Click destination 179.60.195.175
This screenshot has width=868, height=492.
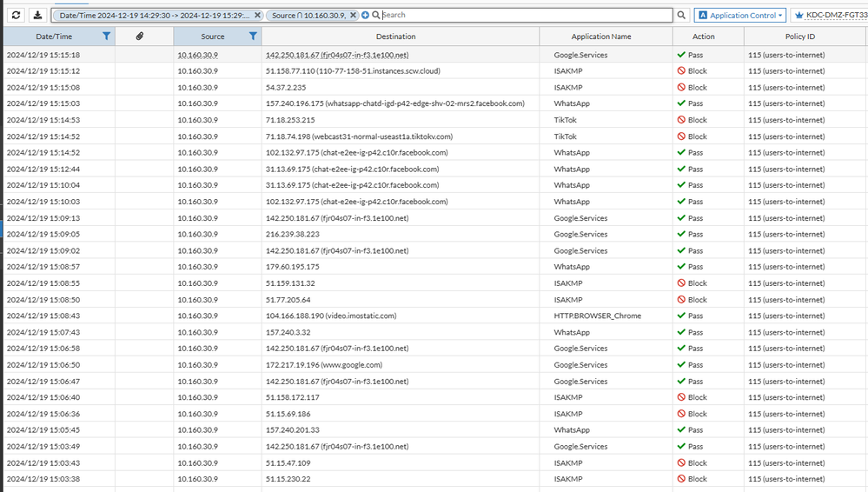(292, 267)
